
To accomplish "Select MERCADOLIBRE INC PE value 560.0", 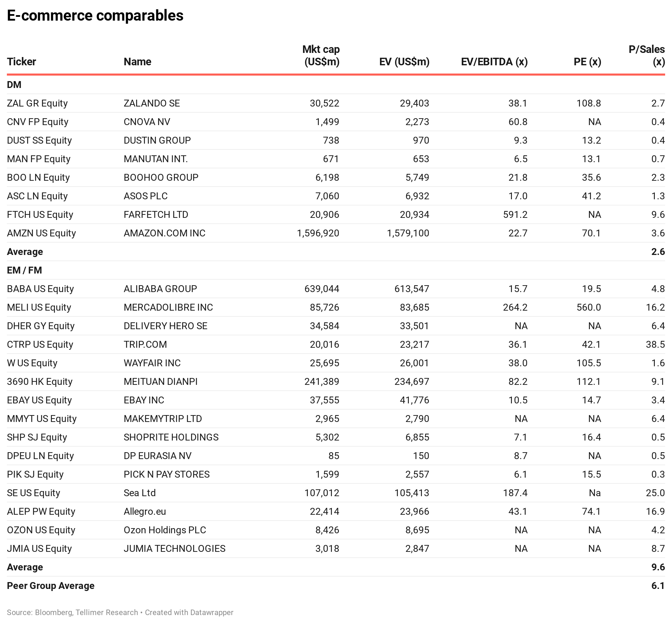I will (589, 307).
